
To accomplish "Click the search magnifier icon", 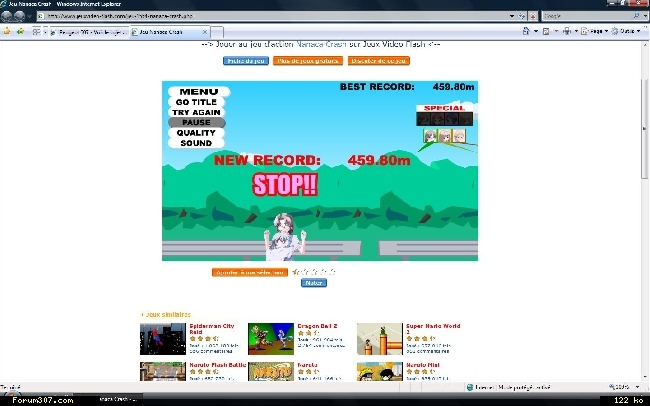I will [637, 16].
